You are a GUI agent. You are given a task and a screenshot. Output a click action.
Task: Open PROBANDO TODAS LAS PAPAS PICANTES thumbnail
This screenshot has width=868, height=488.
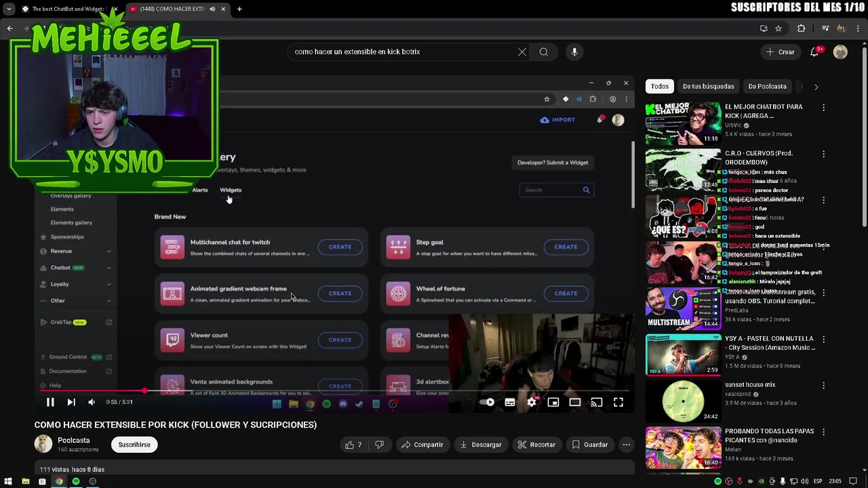pos(683,447)
